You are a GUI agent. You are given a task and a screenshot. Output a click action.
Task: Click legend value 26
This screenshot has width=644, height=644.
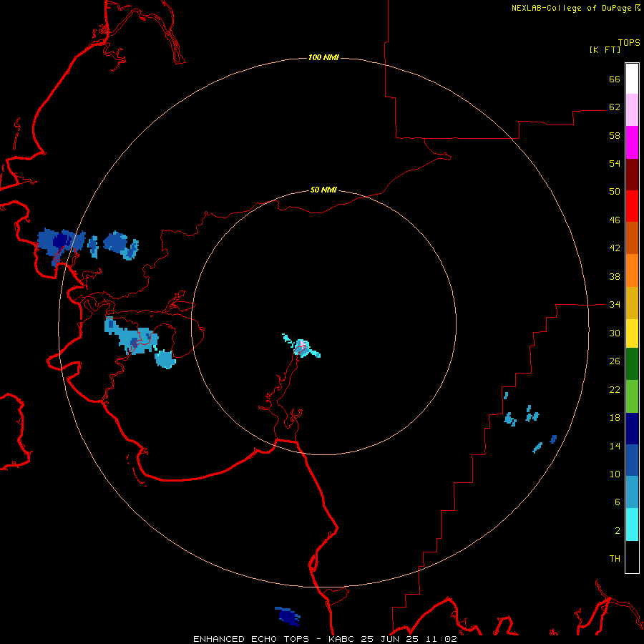[615, 361]
